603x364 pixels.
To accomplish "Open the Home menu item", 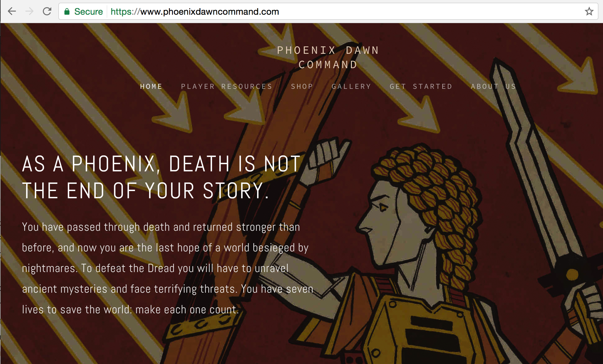I will [x=151, y=87].
